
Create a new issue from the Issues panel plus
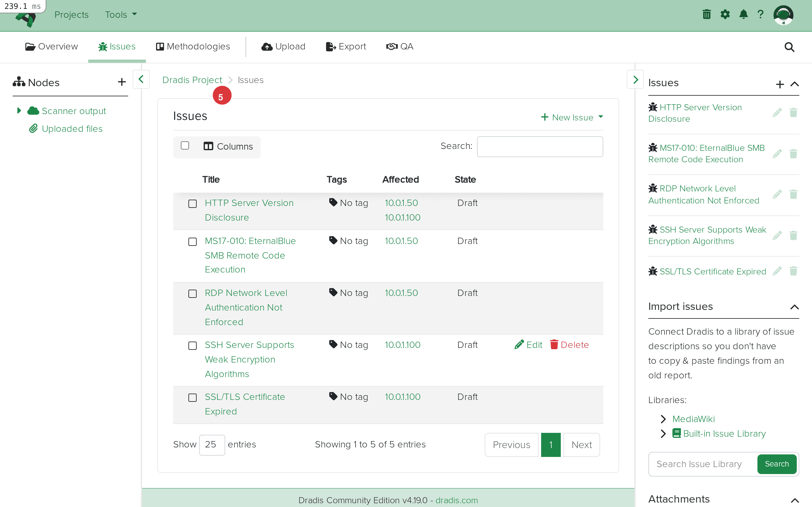pos(780,84)
